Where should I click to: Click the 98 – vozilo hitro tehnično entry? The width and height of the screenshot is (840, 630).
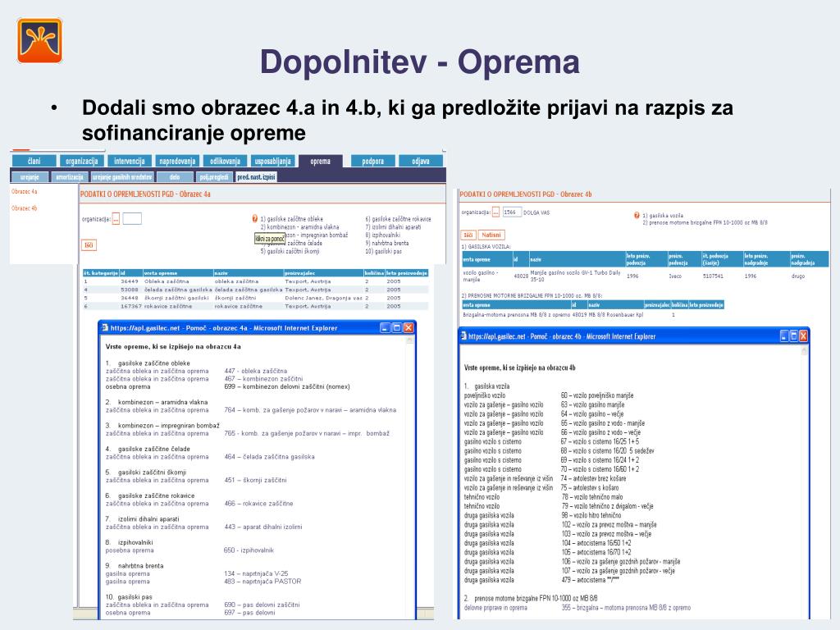(591, 515)
